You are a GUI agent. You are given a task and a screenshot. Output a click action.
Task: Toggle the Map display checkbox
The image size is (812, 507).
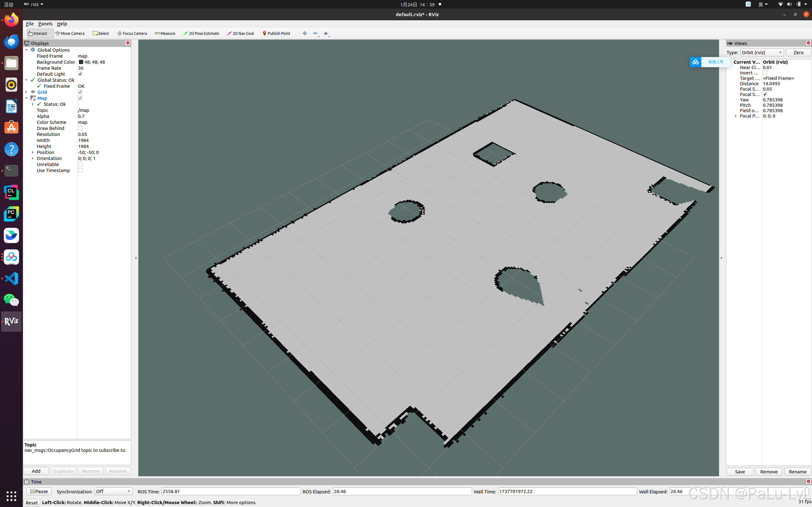80,98
